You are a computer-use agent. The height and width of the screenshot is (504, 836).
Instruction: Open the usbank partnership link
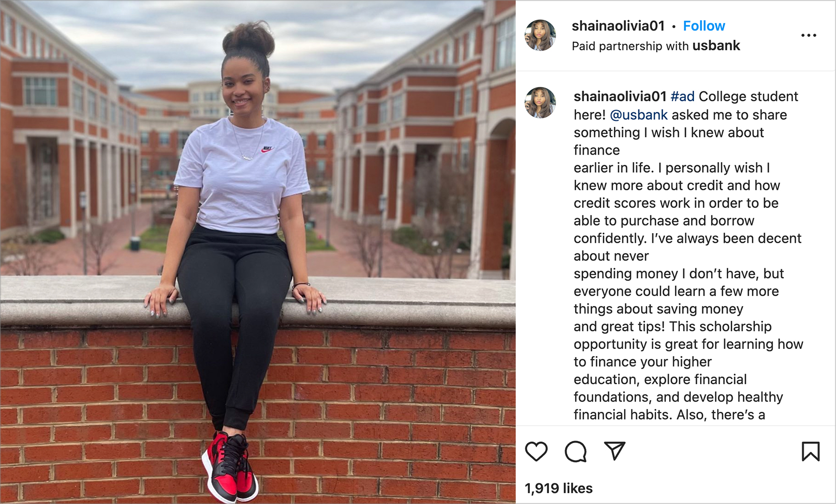[716, 46]
